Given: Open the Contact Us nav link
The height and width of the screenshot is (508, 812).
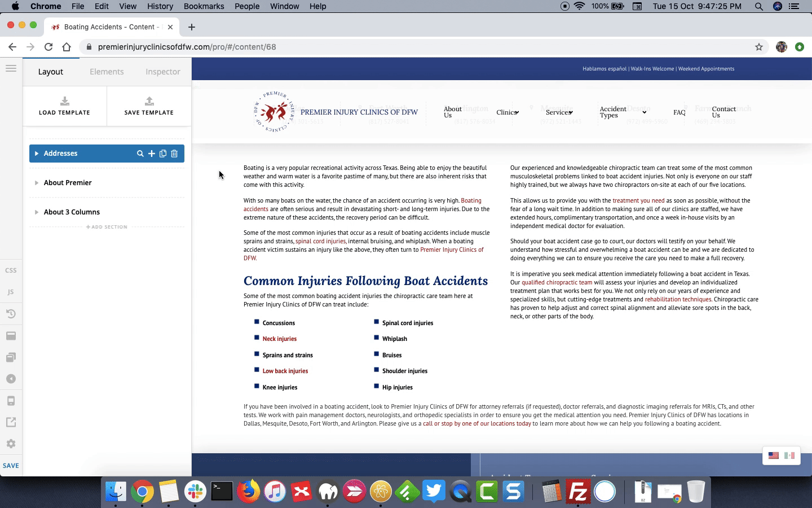Looking at the screenshot, I should [x=723, y=112].
